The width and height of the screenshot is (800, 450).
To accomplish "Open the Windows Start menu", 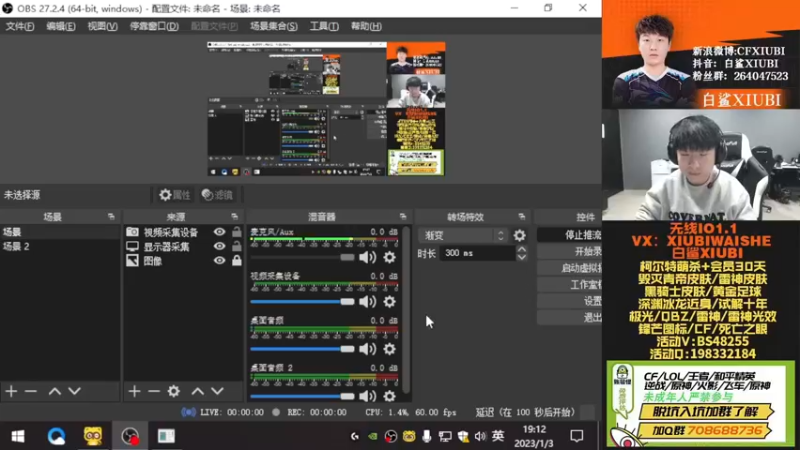I will pyautogui.click(x=18, y=436).
